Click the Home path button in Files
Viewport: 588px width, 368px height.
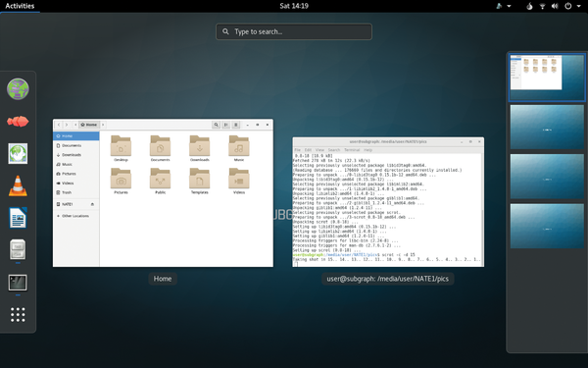coord(89,125)
